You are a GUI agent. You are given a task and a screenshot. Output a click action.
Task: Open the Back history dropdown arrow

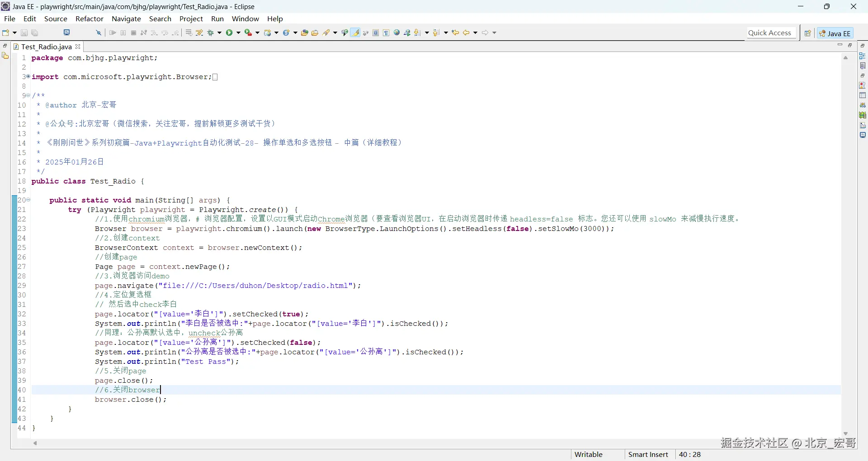(475, 33)
